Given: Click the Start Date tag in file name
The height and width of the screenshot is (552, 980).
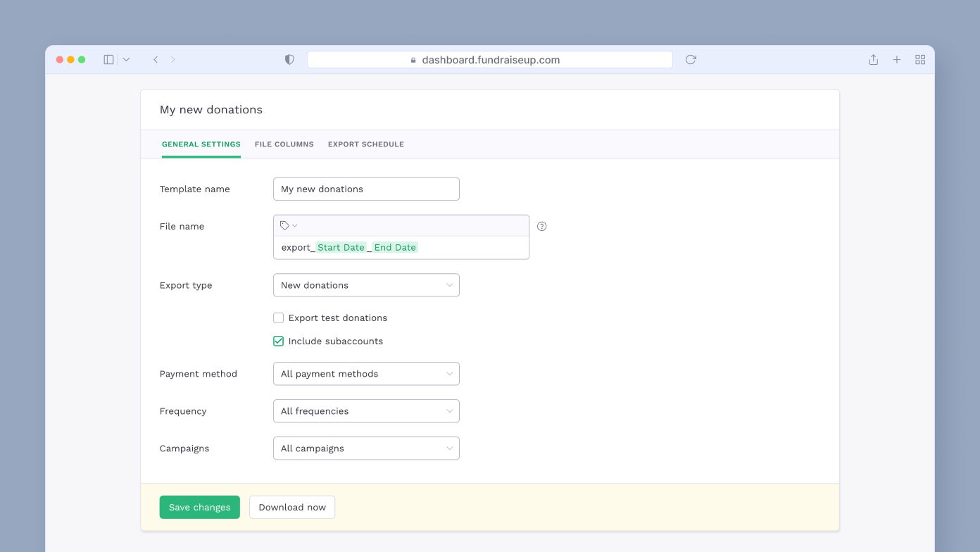Looking at the screenshot, I should [341, 247].
